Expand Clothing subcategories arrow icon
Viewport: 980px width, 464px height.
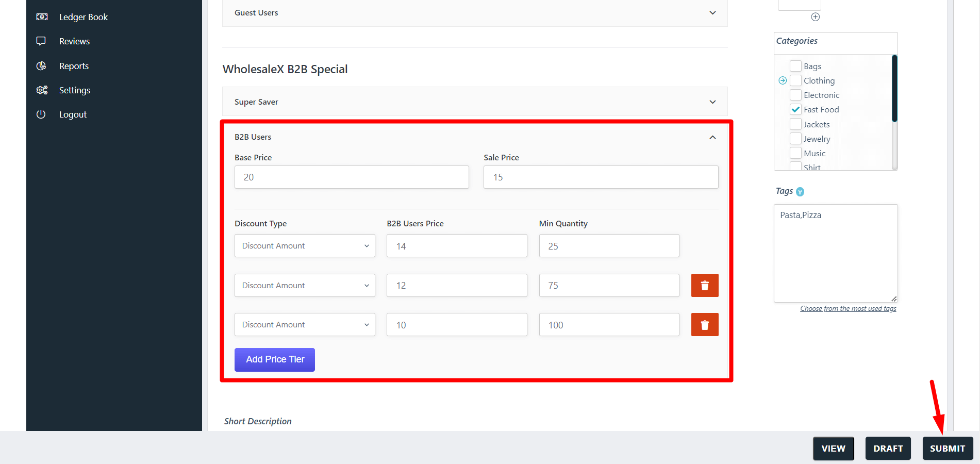click(783, 80)
